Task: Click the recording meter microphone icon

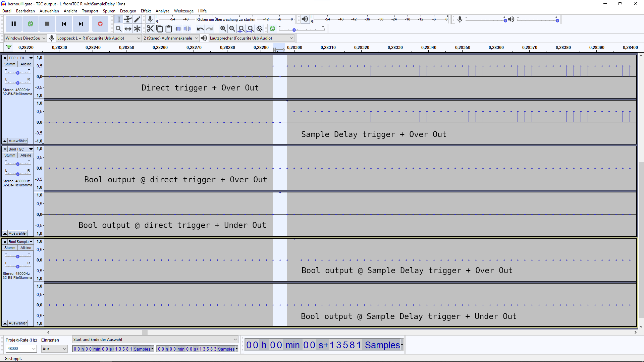Action: (x=150, y=19)
